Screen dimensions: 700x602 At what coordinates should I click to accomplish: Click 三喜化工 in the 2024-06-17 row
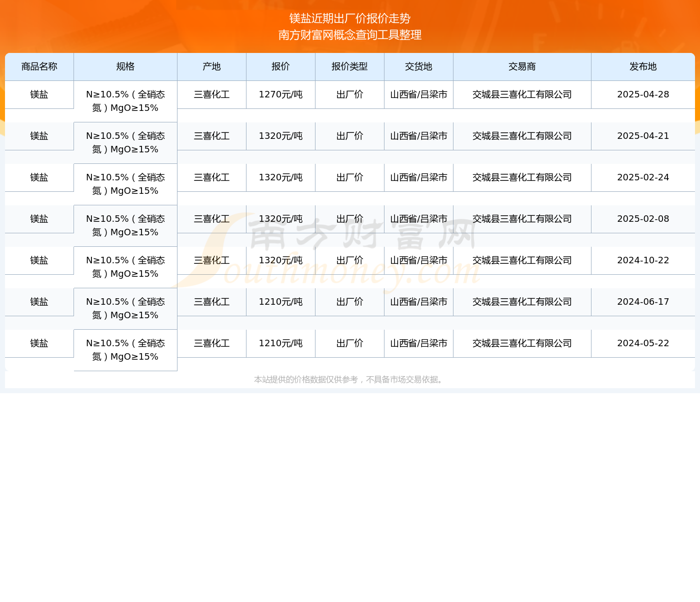[x=212, y=302]
